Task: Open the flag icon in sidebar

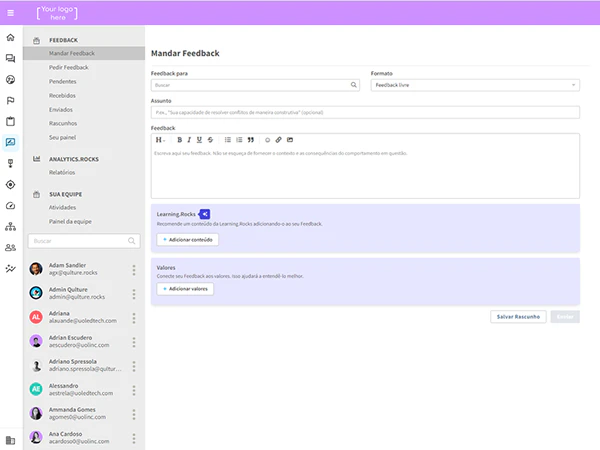Action: pos(10,100)
